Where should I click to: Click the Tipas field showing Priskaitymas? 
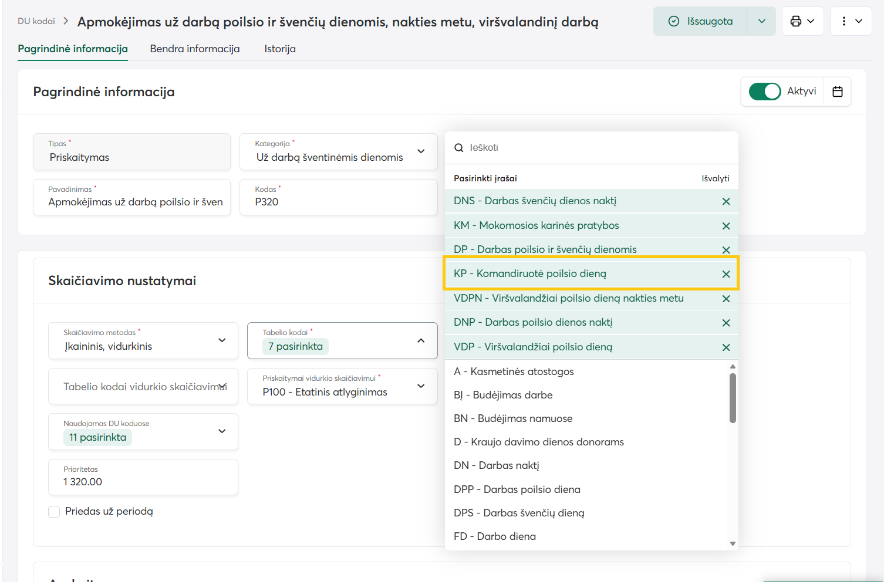click(x=132, y=151)
